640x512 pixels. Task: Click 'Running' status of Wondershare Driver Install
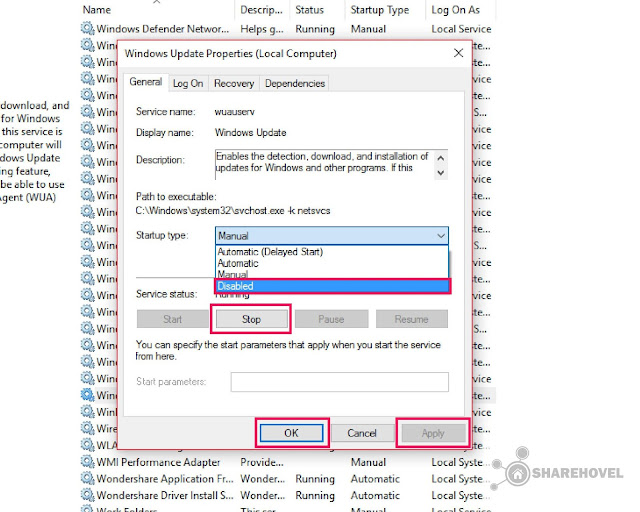(315, 495)
